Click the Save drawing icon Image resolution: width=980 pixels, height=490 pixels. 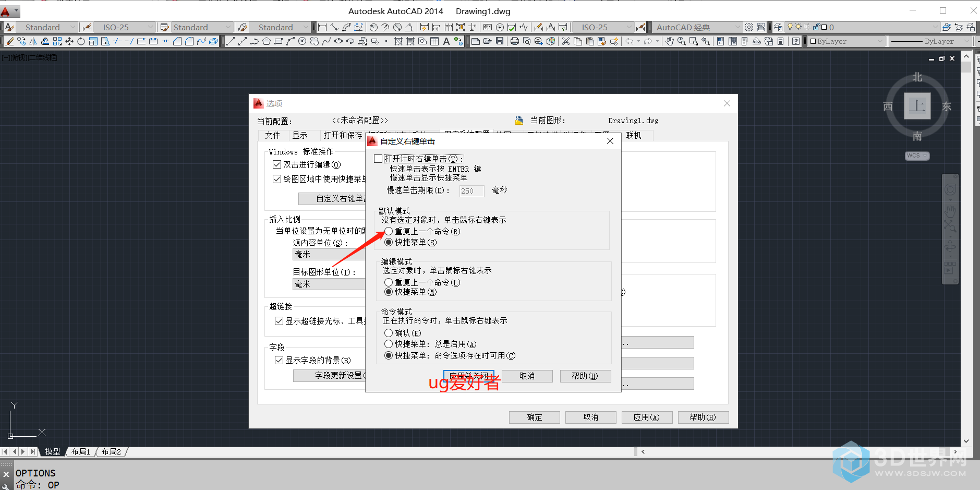pyautogui.click(x=500, y=41)
